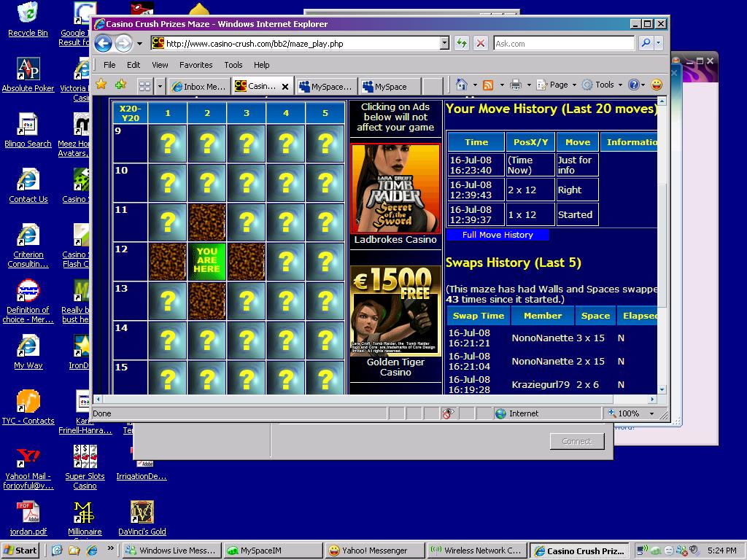Open Yahoo! Messenger taskbar button
This screenshot has height=560, width=747.
(x=376, y=551)
